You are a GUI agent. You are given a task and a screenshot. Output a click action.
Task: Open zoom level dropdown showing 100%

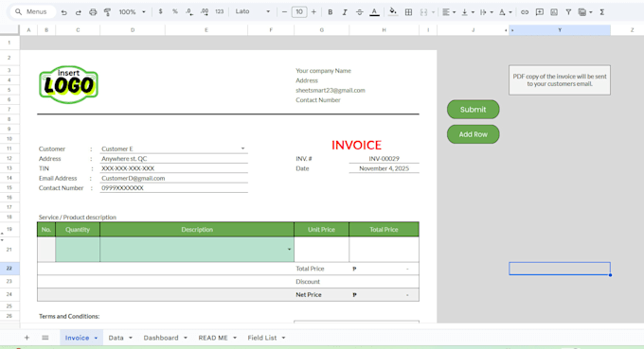tap(132, 12)
